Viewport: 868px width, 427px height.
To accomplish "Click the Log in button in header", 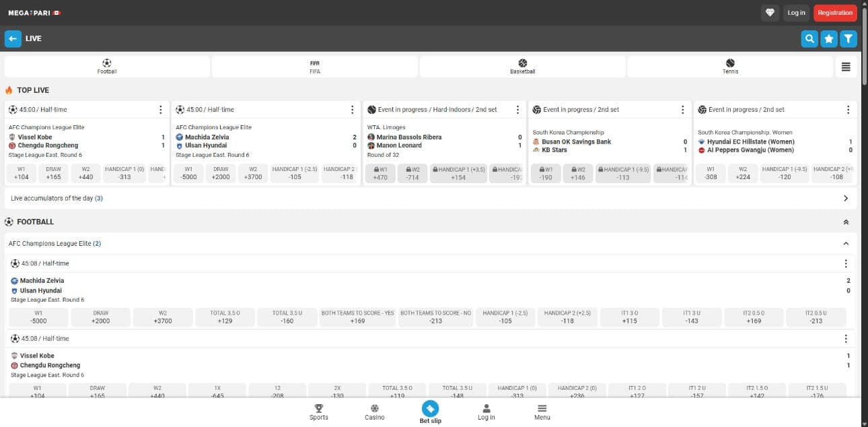I will [796, 13].
